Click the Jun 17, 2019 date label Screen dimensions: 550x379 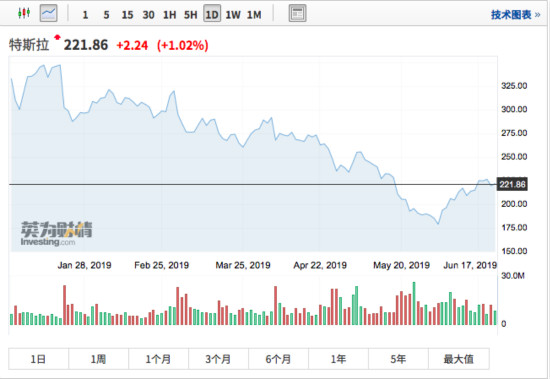pos(470,265)
